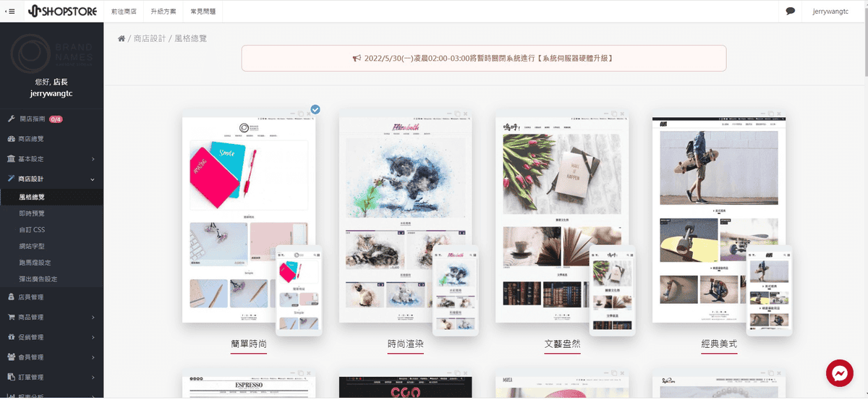
Task: Open the jerrywangtc account menu
Action: [832, 12]
